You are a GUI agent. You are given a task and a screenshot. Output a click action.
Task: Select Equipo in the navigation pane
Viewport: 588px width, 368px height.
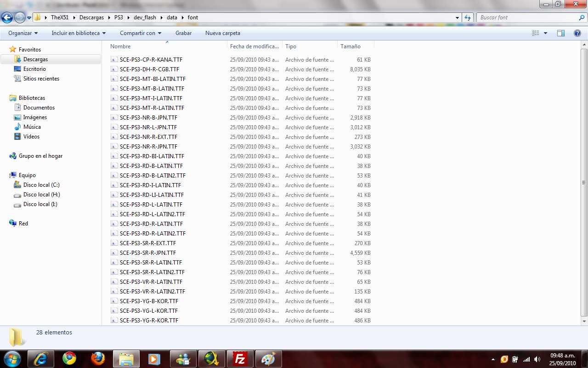pyautogui.click(x=27, y=175)
